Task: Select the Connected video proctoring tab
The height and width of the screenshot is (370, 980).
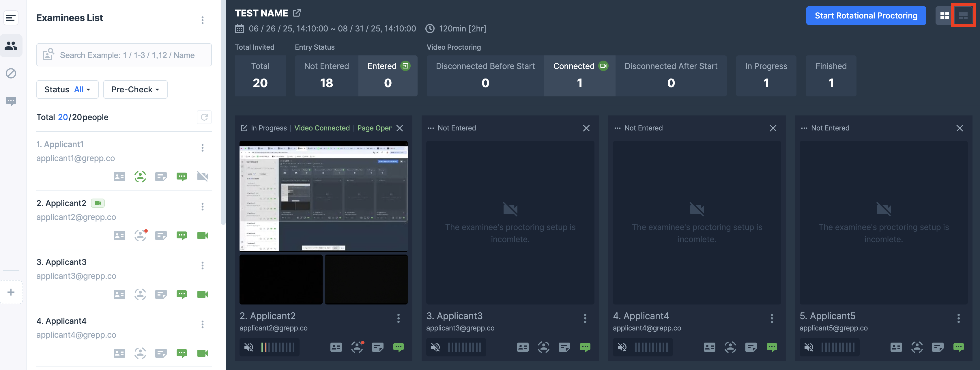Action: point(579,75)
